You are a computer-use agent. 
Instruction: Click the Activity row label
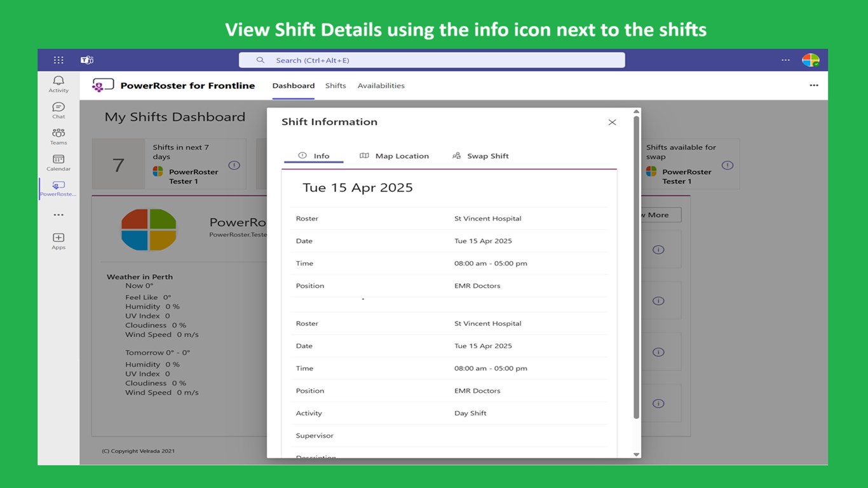pos(309,413)
